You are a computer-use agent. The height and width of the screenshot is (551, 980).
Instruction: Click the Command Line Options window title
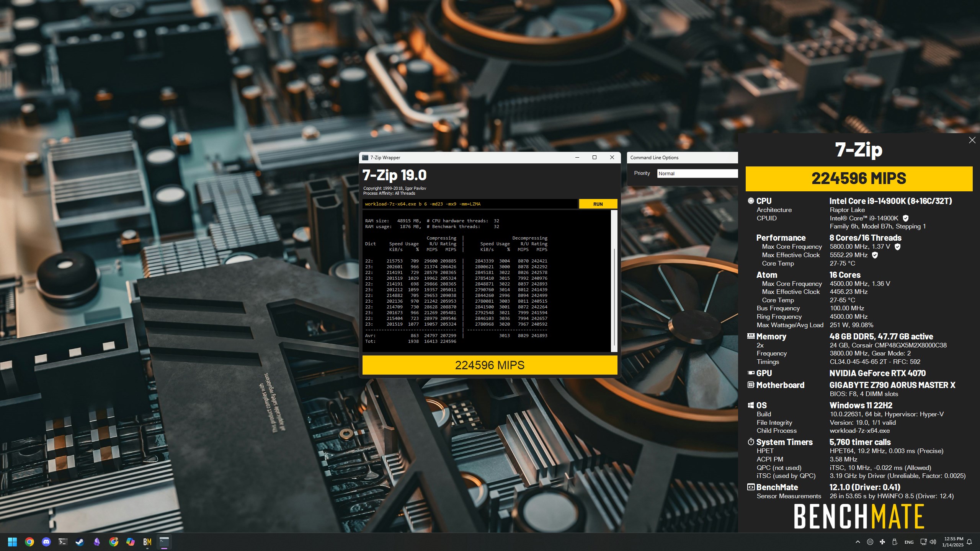pos(654,158)
